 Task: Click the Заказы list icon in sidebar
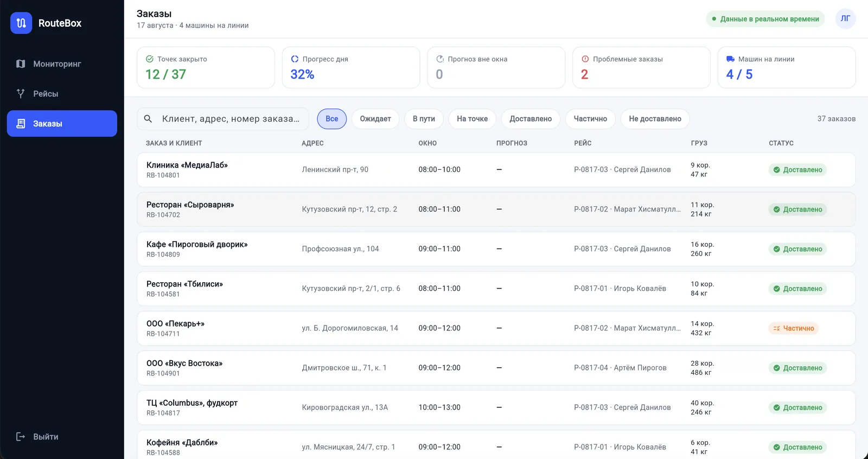[x=21, y=124]
